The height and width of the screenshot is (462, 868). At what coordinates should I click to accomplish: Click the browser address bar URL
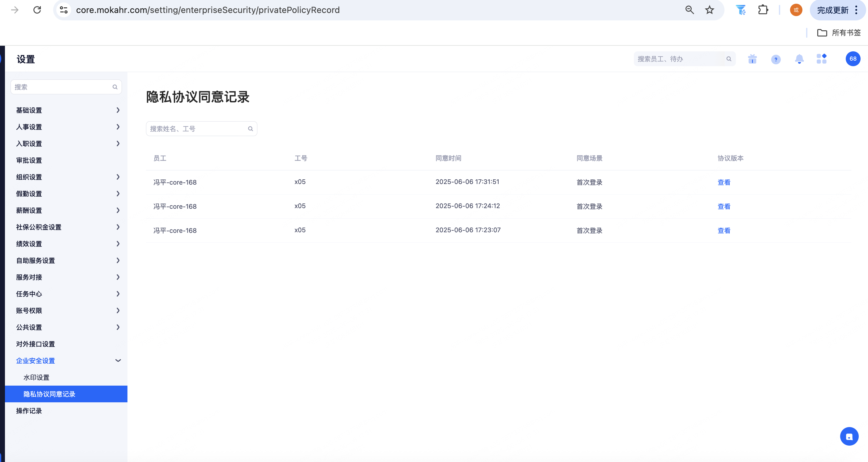[208, 10]
